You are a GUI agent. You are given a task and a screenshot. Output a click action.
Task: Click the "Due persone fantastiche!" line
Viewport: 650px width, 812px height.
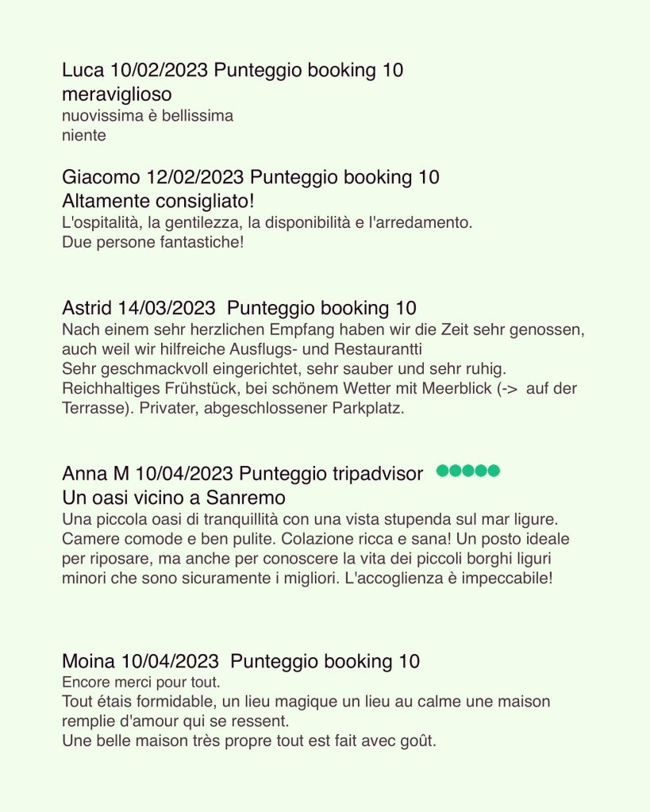[152, 241]
